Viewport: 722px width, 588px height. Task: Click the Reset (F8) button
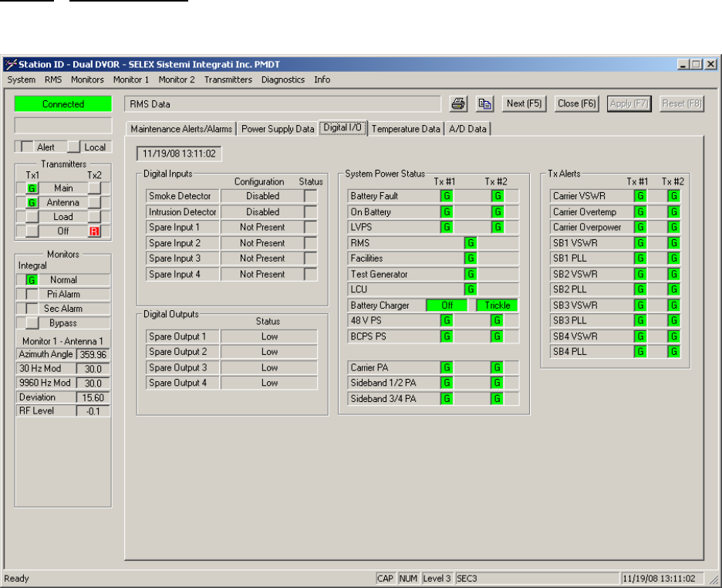tap(681, 103)
